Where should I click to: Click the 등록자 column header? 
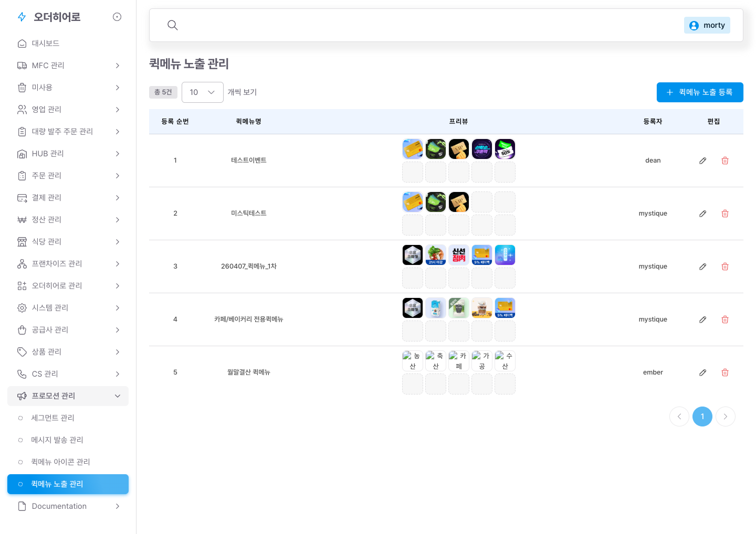(653, 122)
